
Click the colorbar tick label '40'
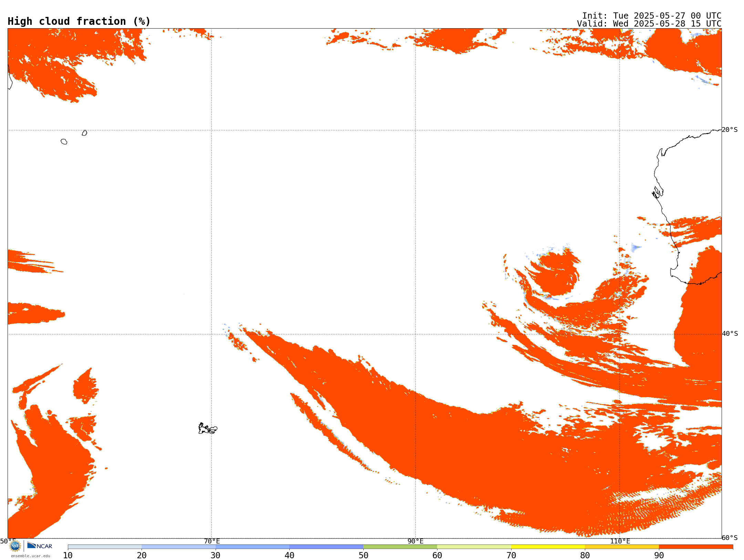click(x=289, y=555)
